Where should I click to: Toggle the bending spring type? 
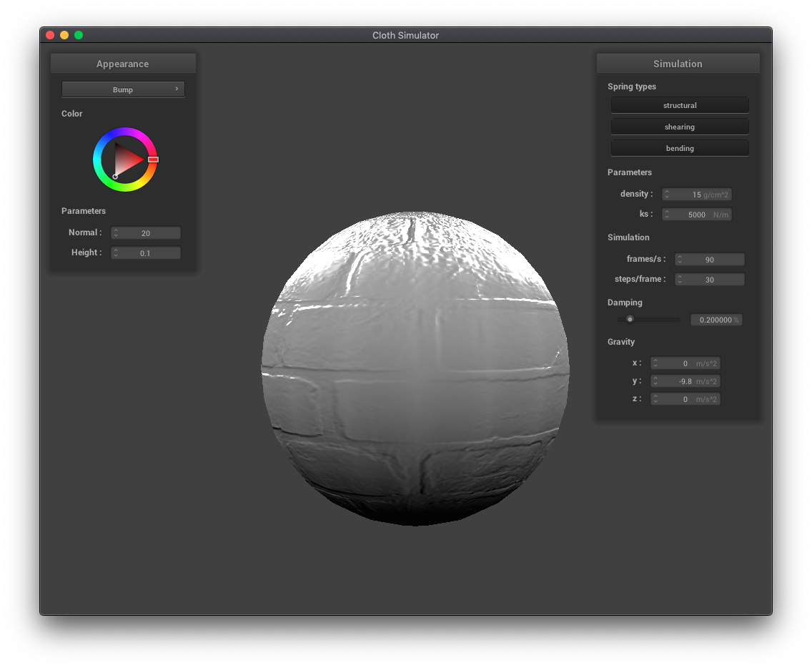coord(680,148)
